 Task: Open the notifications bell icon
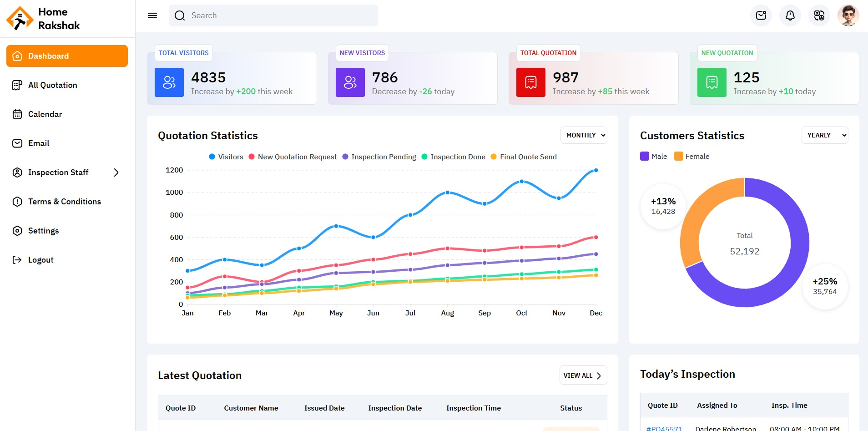coord(790,16)
